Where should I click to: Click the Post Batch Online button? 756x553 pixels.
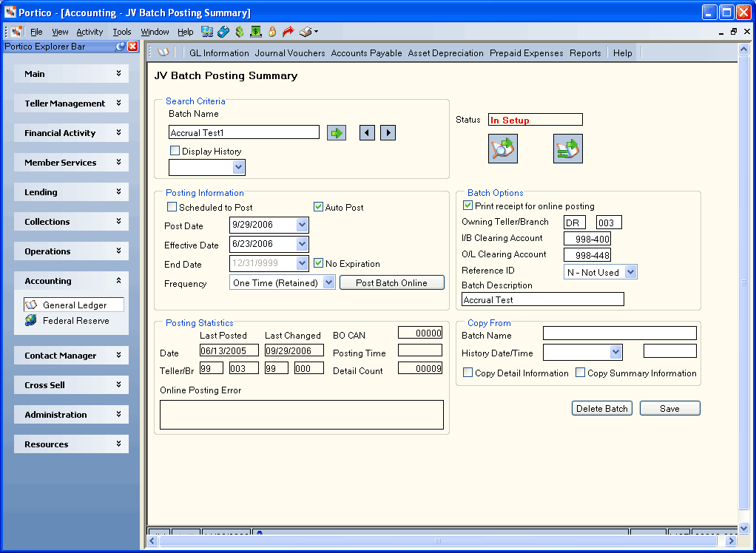click(x=391, y=282)
